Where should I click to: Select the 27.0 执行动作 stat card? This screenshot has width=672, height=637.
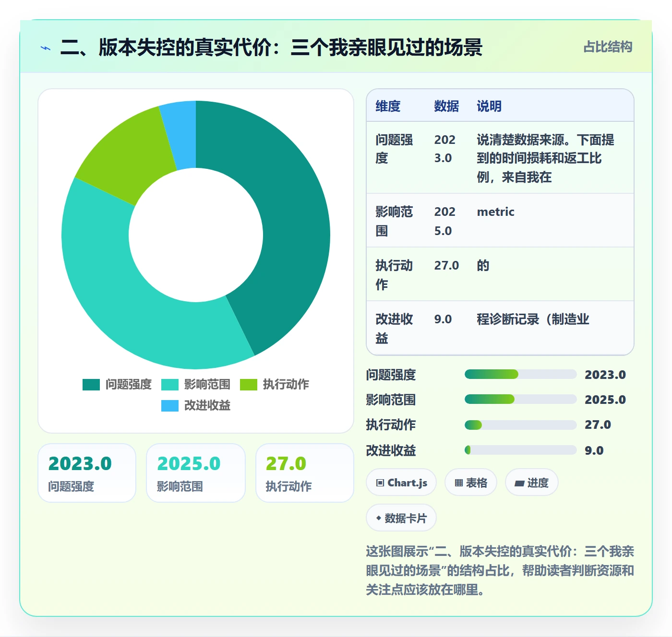coord(305,473)
